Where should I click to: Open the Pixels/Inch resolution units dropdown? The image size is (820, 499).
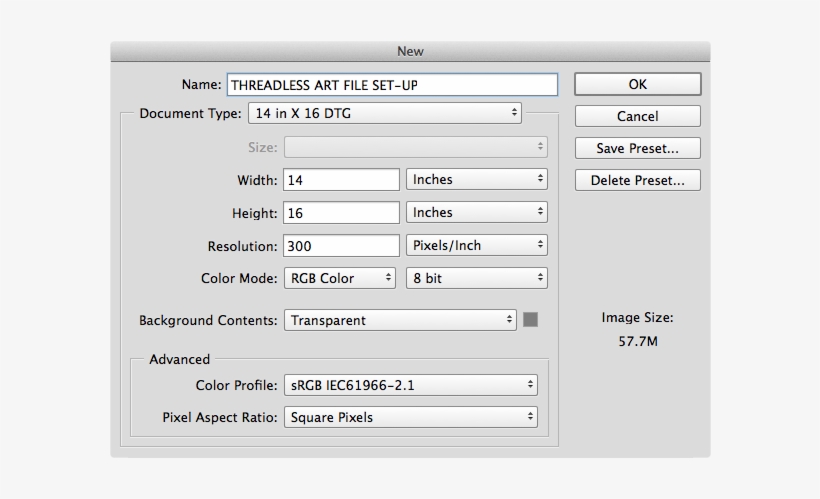[x=477, y=246]
